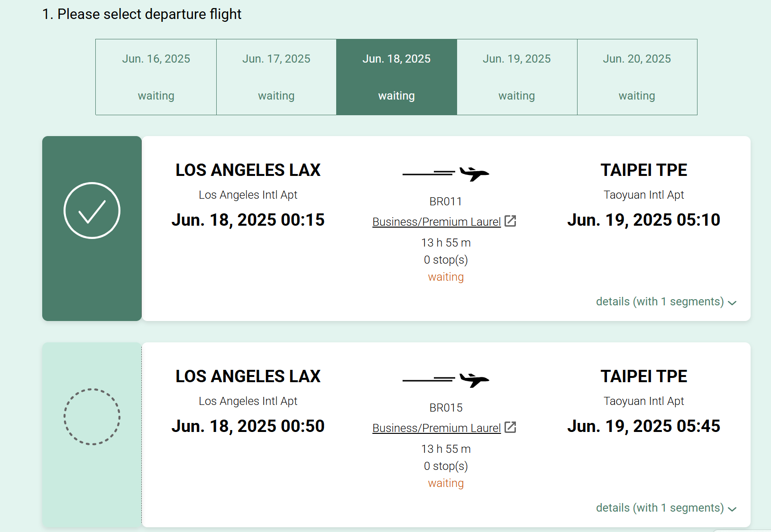Expand details with 1 segments for BR011
Screen dimensions: 771x532
click(660, 302)
